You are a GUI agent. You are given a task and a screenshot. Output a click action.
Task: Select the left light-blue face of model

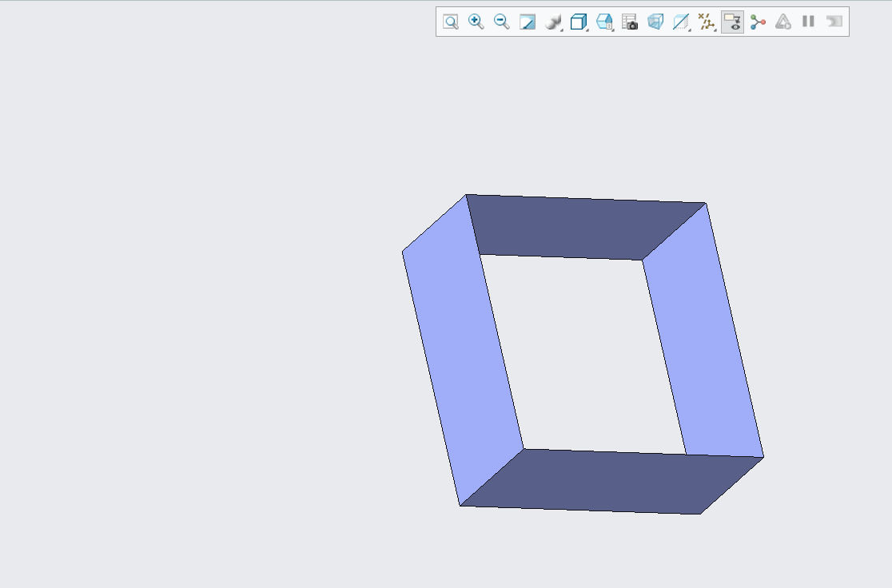[x=462, y=352]
